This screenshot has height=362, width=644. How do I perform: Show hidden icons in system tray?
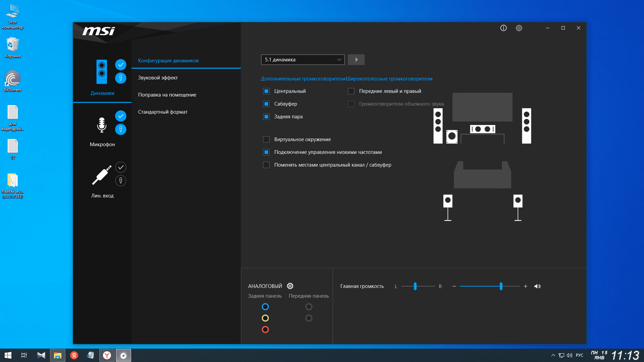pyautogui.click(x=553, y=355)
